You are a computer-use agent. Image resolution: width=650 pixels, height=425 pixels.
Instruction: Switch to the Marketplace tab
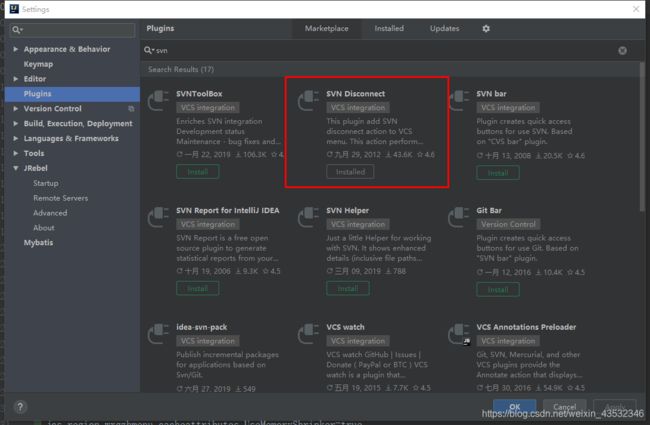click(x=327, y=29)
